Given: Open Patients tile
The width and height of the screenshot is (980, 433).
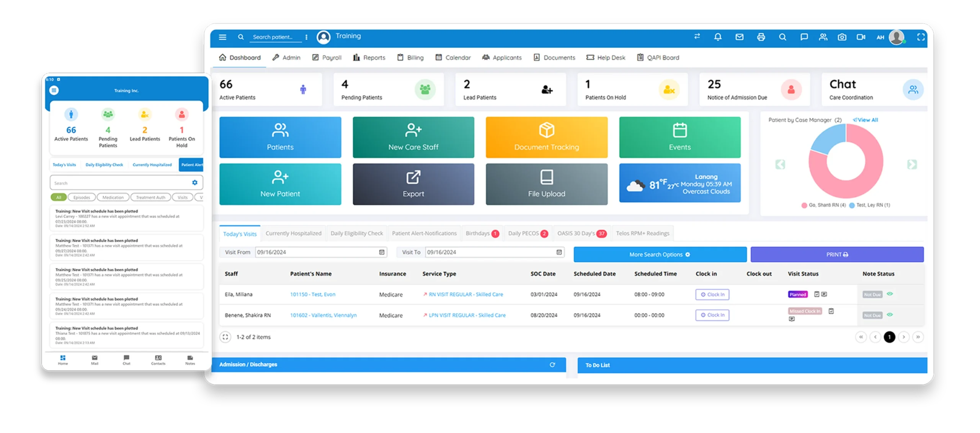Looking at the screenshot, I should 280,137.
